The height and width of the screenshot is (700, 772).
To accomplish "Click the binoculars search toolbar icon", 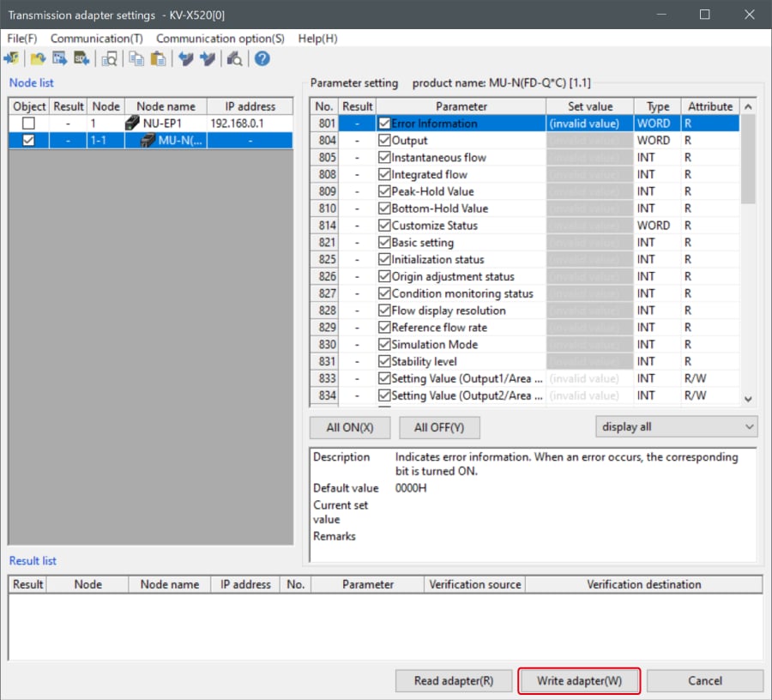I will pos(233,58).
